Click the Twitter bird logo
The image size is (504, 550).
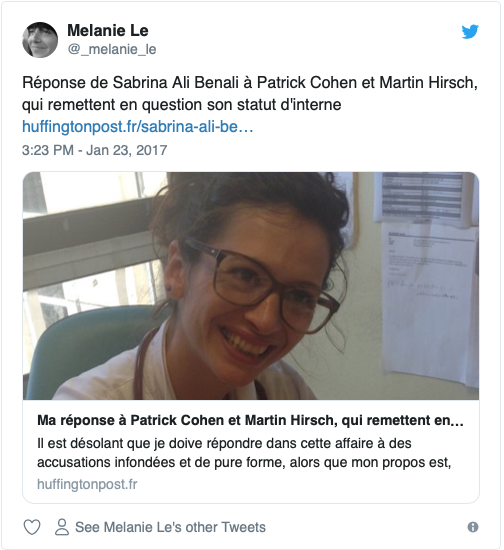[x=470, y=32]
